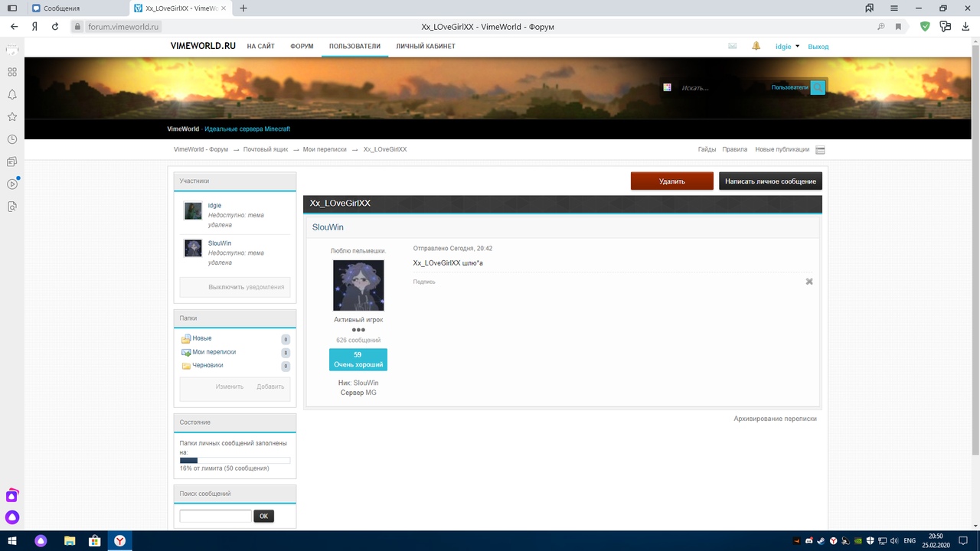Viewport: 980px width, 551px height.
Task: Click the red Удалить button
Action: [672, 181]
